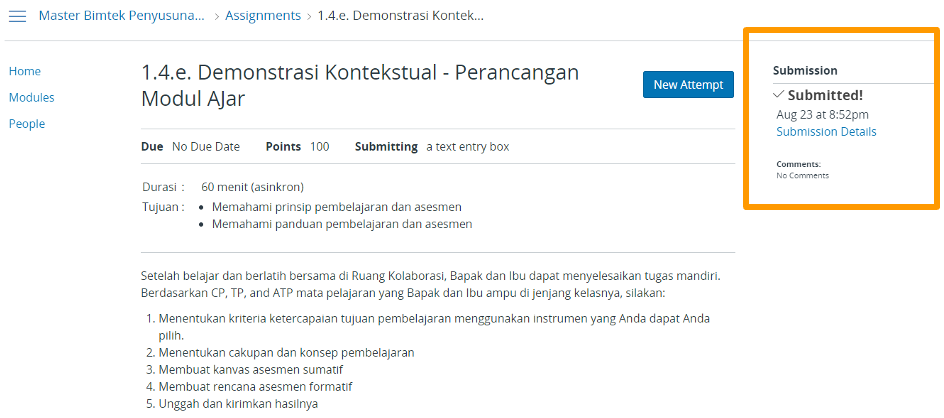Click the assignment title heading
The image size is (944, 418).
(x=360, y=85)
